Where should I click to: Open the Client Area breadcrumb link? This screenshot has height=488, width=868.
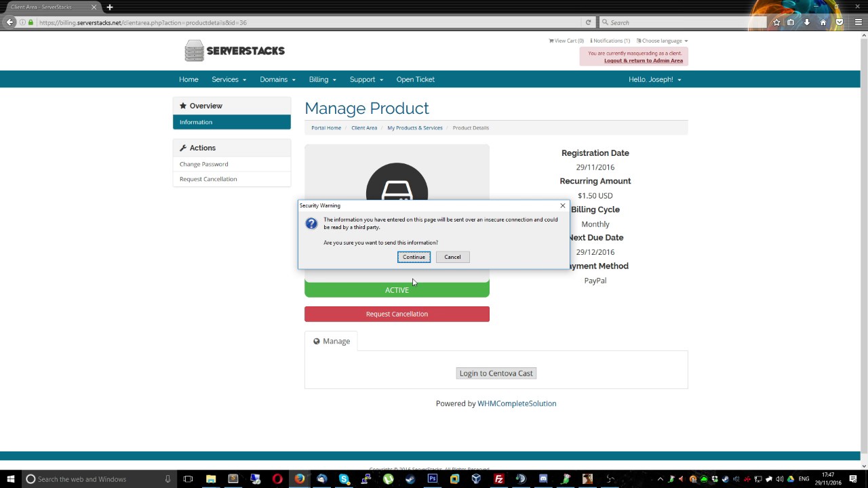tap(364, 127)
